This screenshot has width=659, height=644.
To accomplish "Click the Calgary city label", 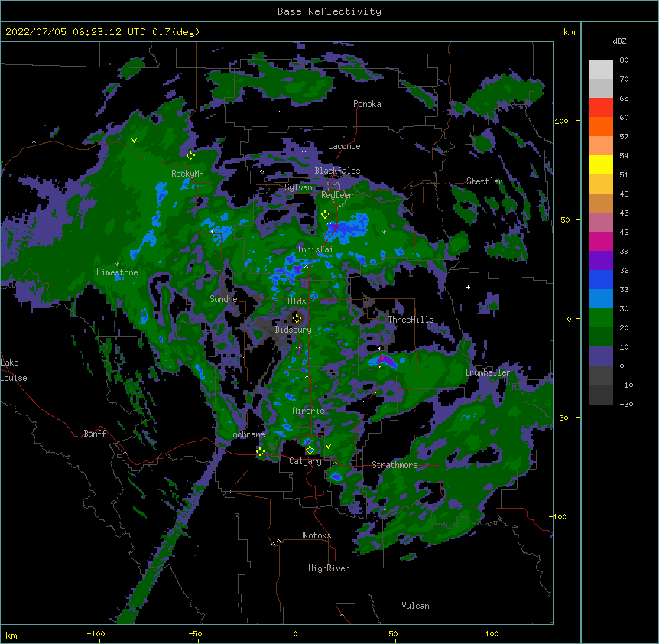I will [x=305, y=461].
